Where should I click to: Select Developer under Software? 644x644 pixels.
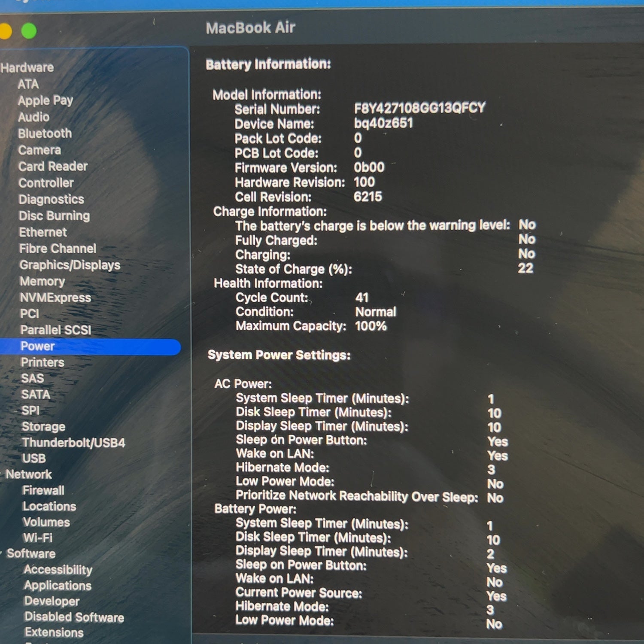52,601
